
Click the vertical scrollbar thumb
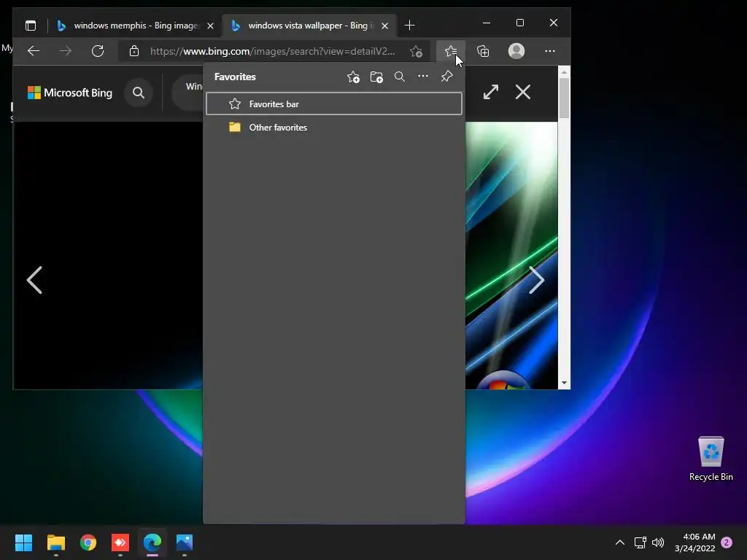pyautogui.click(x=564, y=98)
